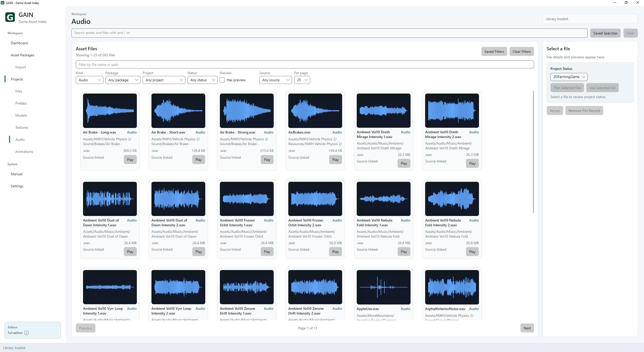Switch to Models view

pos(21,115)
